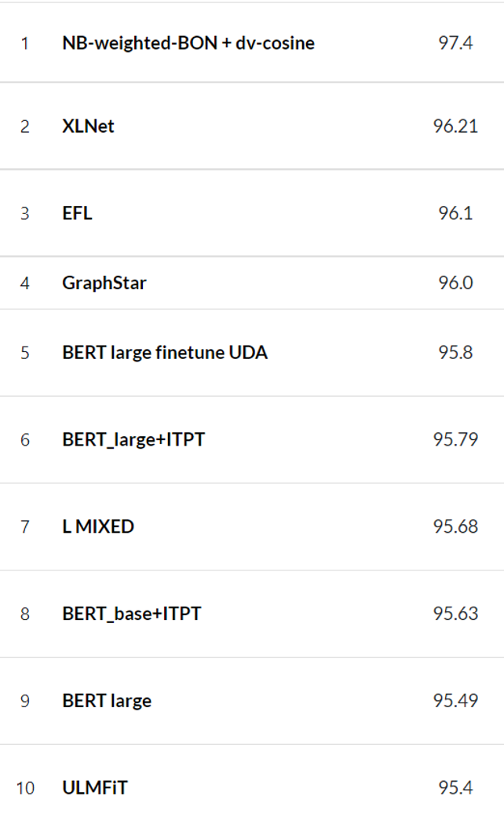Click the BERT large model in row 9
The height and width of the screenshot is (829, 504).
[x=107, y=701]
